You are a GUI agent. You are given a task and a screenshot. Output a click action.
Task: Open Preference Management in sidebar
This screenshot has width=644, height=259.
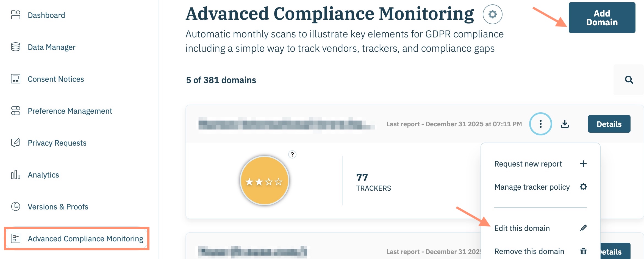tap(70, 111)
